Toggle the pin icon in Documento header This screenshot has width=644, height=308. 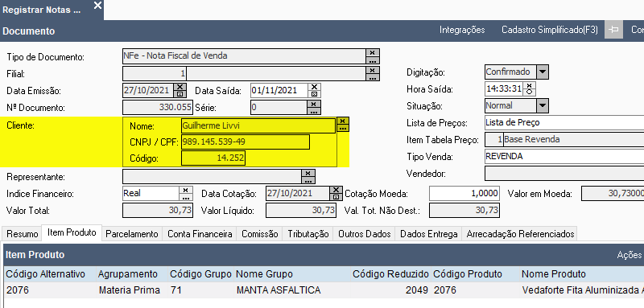(x=613, y=31)
